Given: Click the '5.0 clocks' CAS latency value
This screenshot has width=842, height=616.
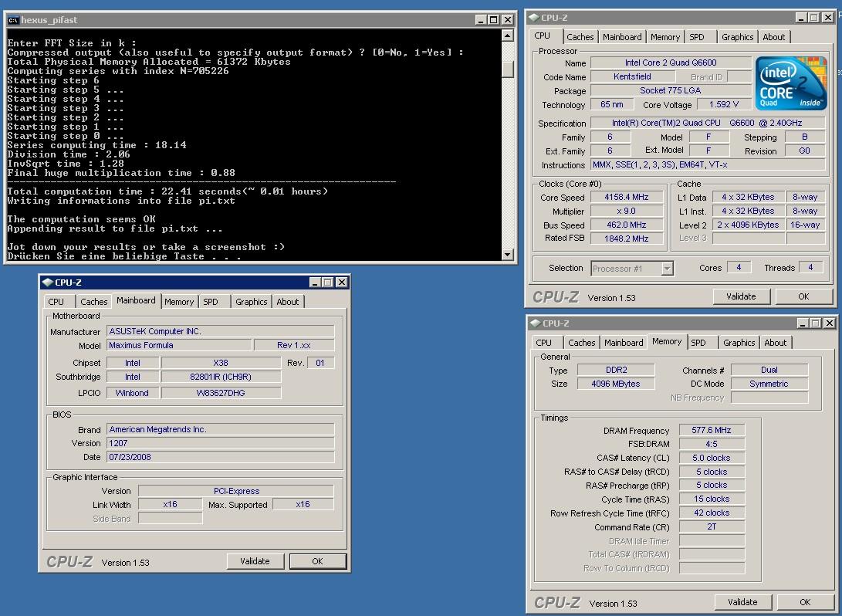Looking at the screenshot, I should click(712, 458).
